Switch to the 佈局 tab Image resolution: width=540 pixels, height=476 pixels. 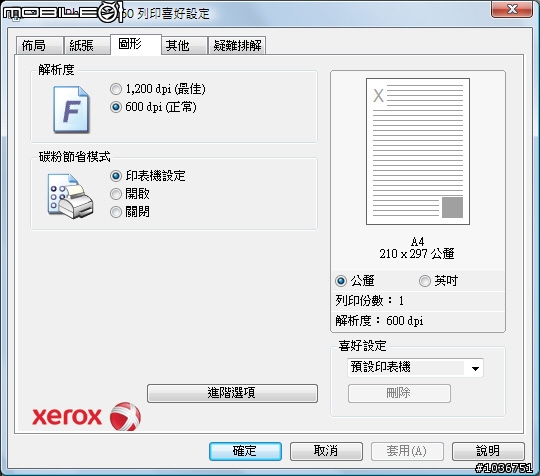(39, 45)
